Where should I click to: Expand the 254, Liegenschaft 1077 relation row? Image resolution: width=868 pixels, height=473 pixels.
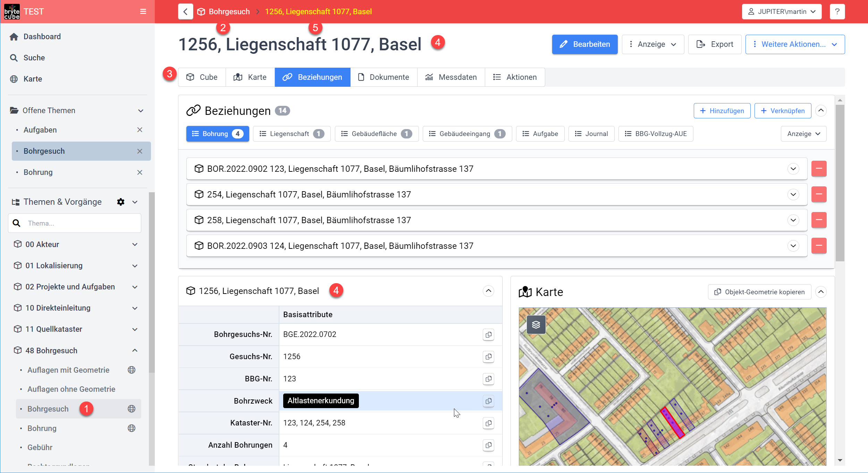tap(793, 194)
